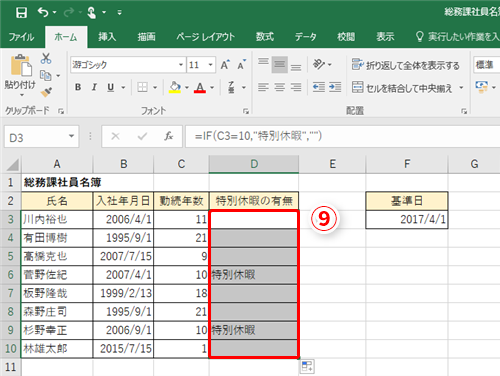The image size is (500, 376).
Task: Click the 貼り付け paste clipboard icon
Action: pyautogui.click(x=21, y=65)
